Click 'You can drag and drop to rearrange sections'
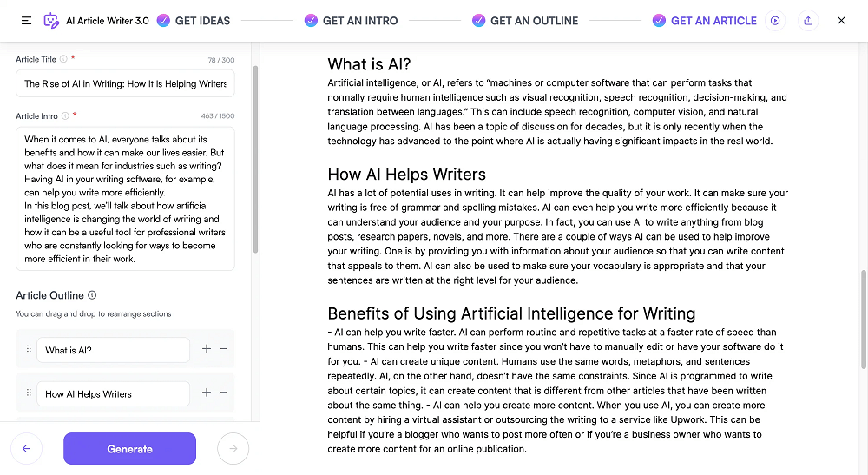Screen dimensions: 868x475 (94, 313)
